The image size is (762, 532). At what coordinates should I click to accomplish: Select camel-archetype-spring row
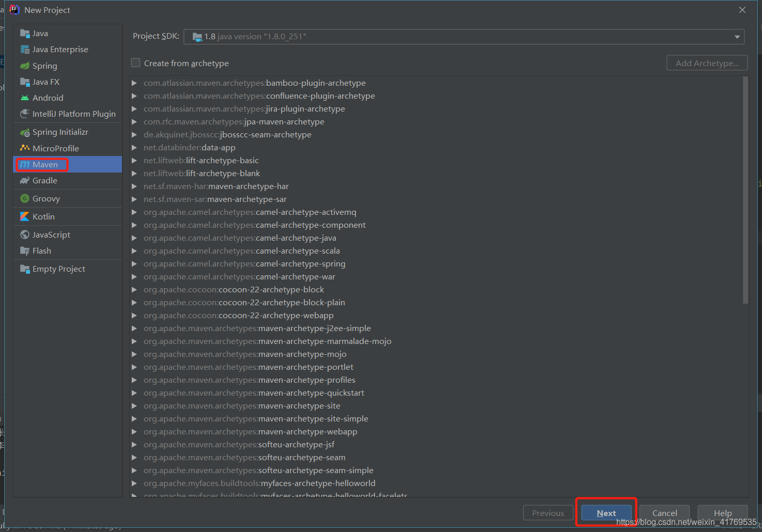(436, 263)
